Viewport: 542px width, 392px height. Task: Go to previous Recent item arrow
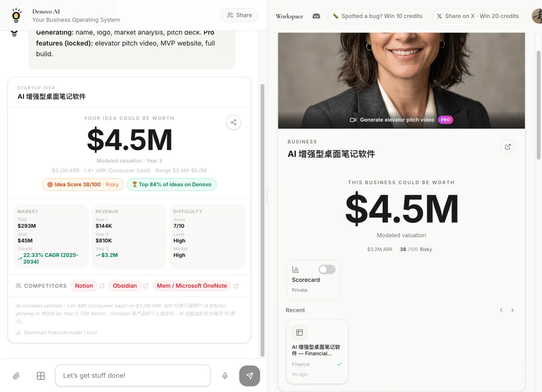501,310
